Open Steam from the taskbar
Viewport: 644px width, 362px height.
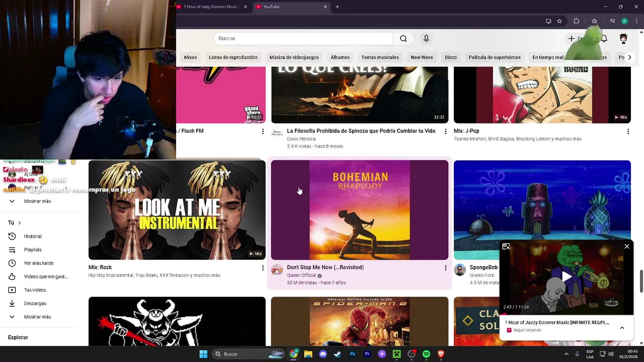(x=338, y=354)
